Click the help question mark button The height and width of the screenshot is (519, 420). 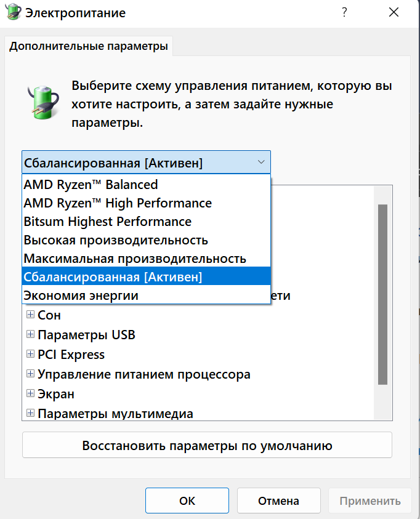coord(344,12)
